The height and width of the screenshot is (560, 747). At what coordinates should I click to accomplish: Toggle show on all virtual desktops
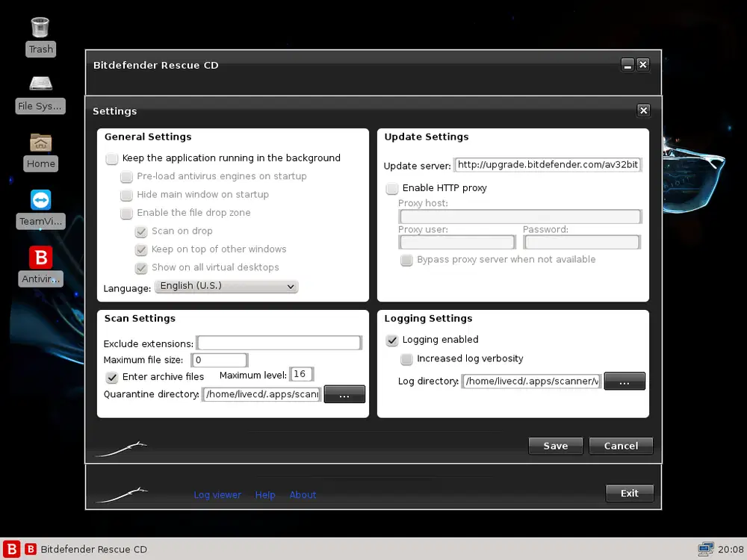coord(141,267)
